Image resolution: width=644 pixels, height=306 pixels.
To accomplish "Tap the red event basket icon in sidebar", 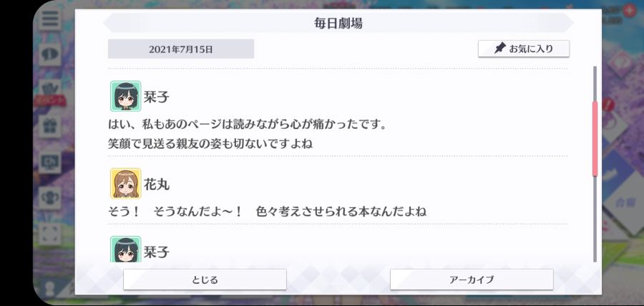I will 50,91.
